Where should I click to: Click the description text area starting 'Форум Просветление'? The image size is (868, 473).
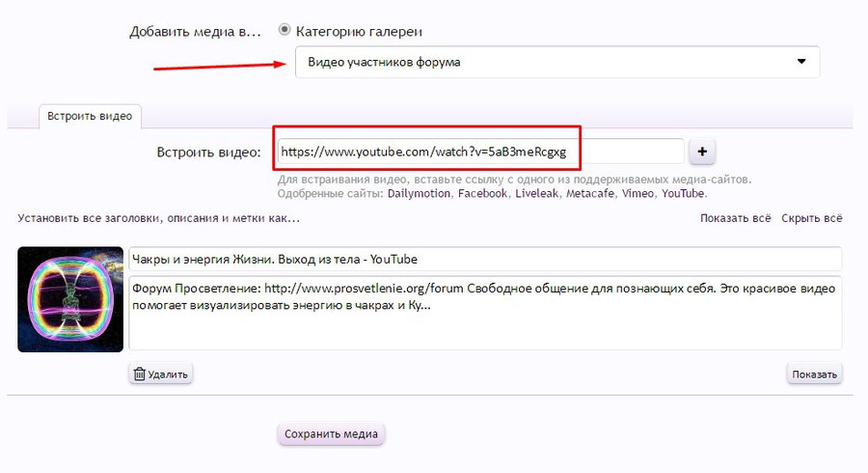tap(484, 313)
